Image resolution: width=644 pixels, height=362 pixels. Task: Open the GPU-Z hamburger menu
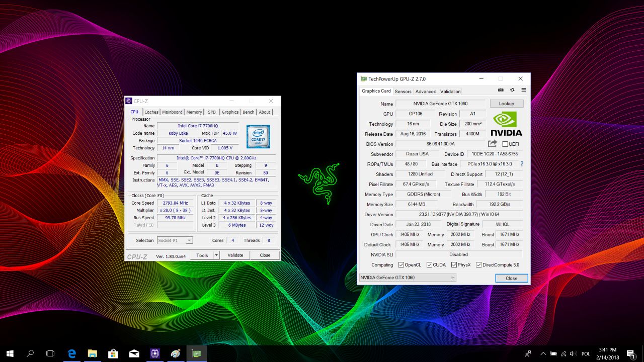(523, 90)
